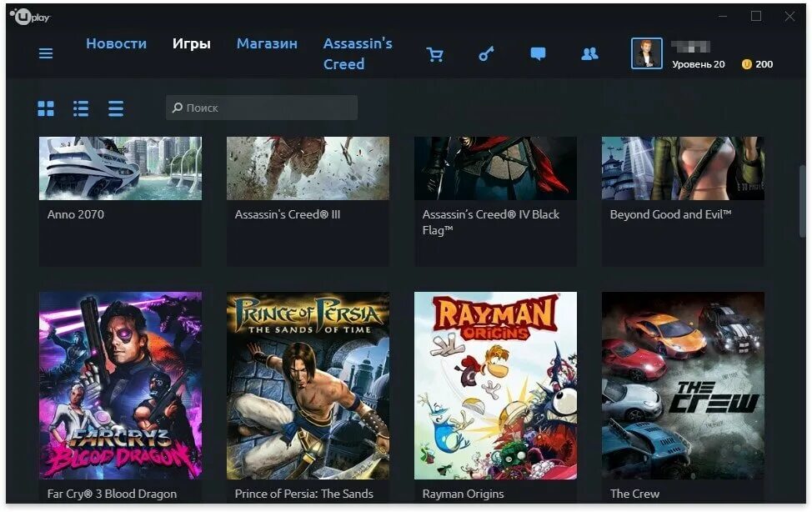The image size is (812, 512).
Task: Open the hamburger menu
Action: tap(46, 53)
